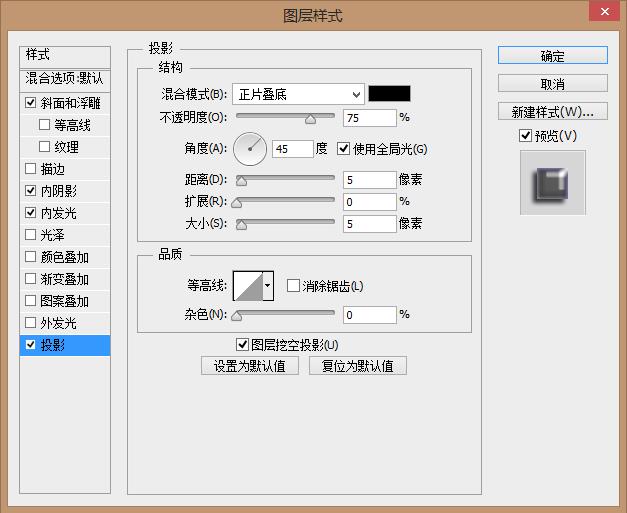Toggle the 预览(V) checkbox

(x=525, y=136)
